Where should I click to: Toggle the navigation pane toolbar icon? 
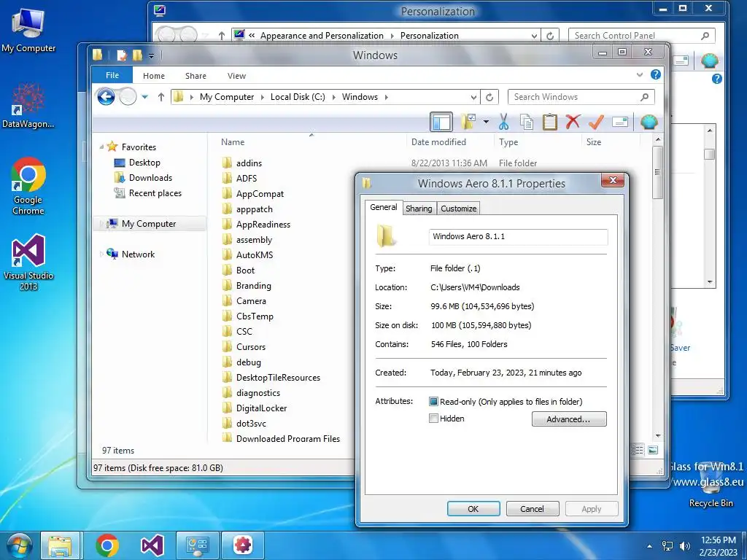(441, 122)
